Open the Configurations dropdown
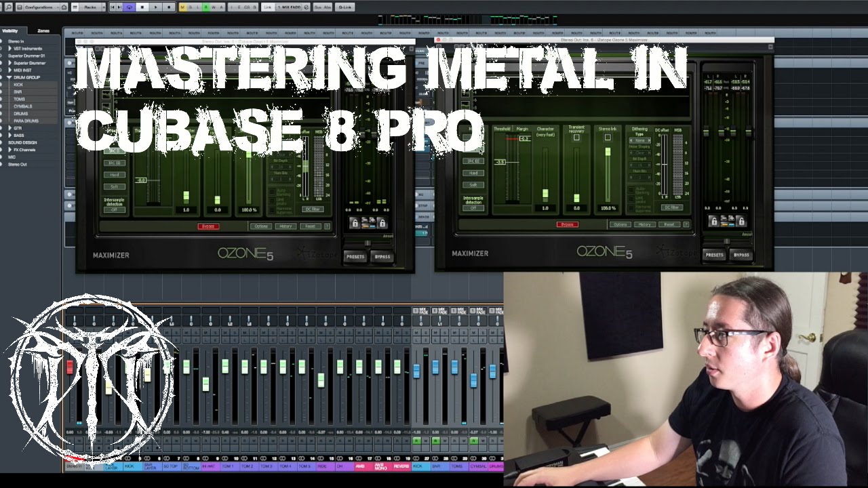The width and height of the screenshot is (868, 488). pyautogui.click(x=38, y=7)
